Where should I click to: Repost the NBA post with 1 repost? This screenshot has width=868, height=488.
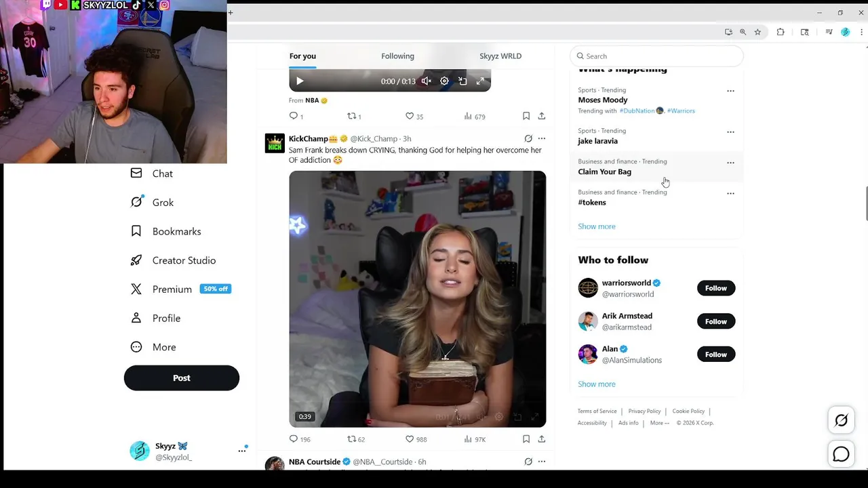coord(354,116)
